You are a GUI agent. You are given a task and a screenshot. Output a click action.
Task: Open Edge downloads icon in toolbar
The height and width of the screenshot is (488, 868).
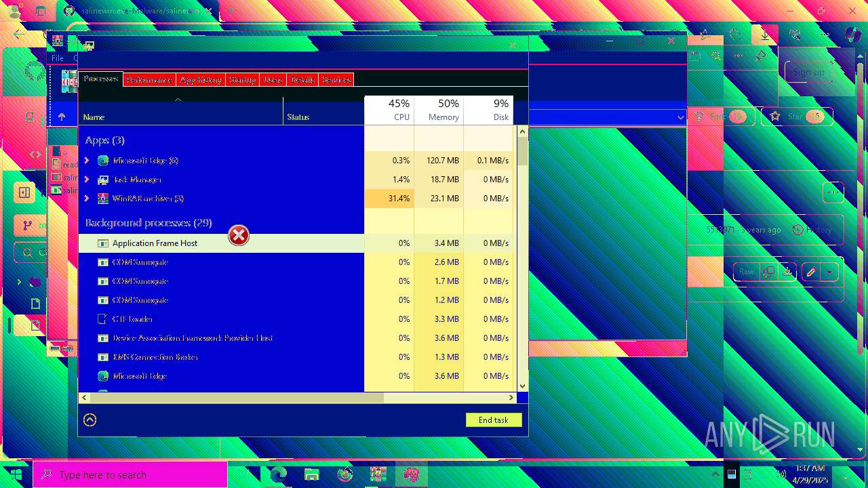[x=765, y=35]
